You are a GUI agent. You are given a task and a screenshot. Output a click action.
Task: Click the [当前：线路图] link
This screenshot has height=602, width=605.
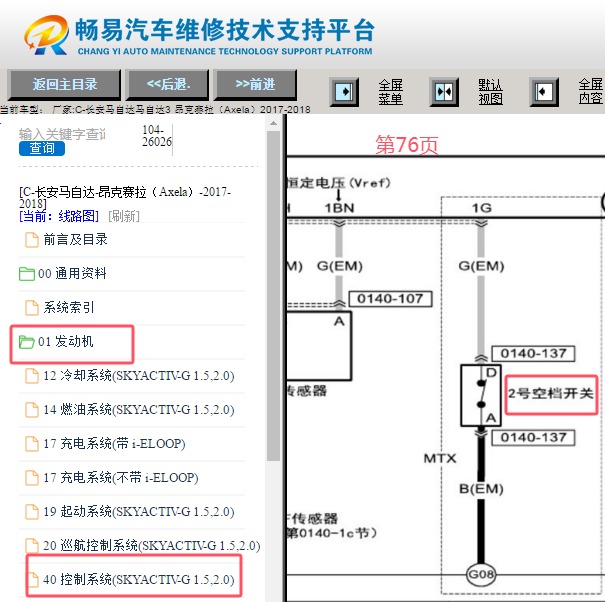pos(59,216)
